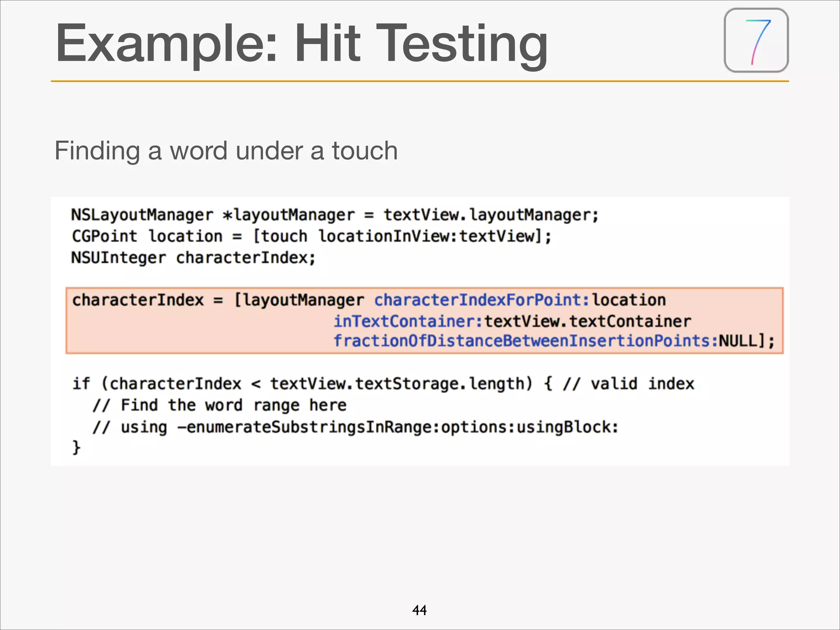
Task: Click the comment '// Find the word range here'
Action: [219, 405]
